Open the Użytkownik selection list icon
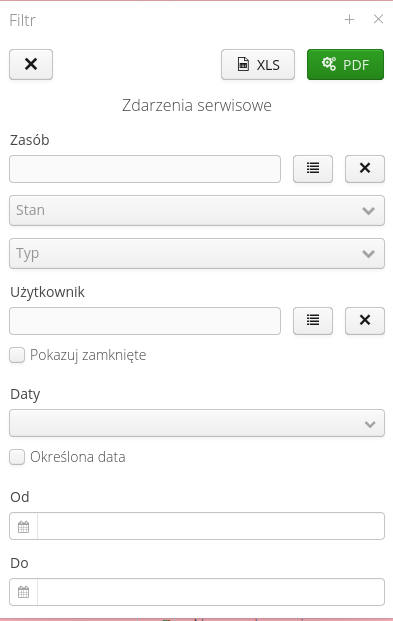 (x=313, y=321)
